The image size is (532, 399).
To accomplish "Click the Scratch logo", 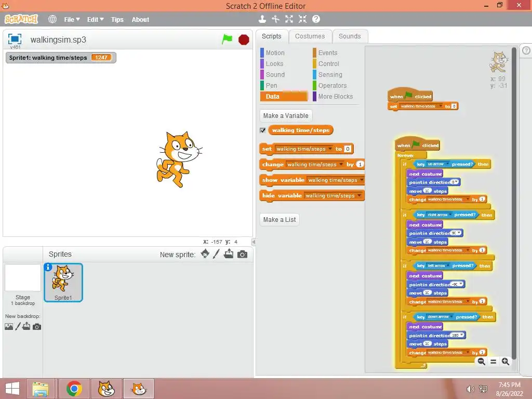I will coord(21,19).
